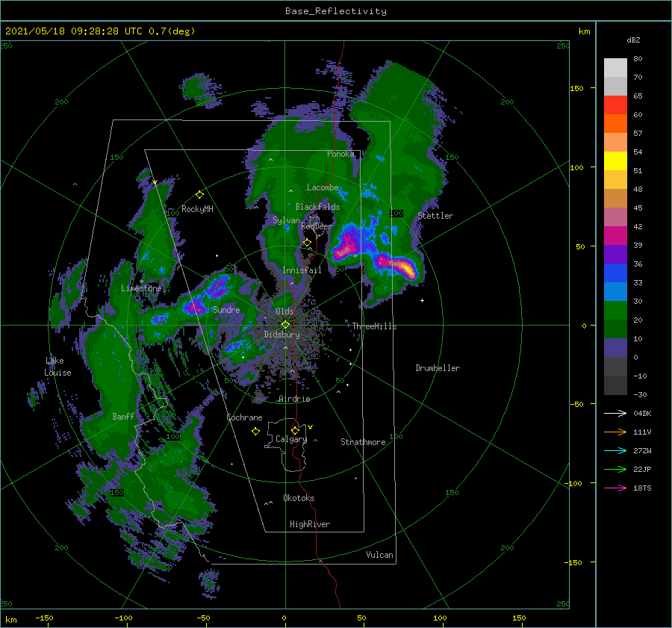Pick the bright green 20-30 dBZ swatch
This screenshot has height=628, width=672.
615,311
